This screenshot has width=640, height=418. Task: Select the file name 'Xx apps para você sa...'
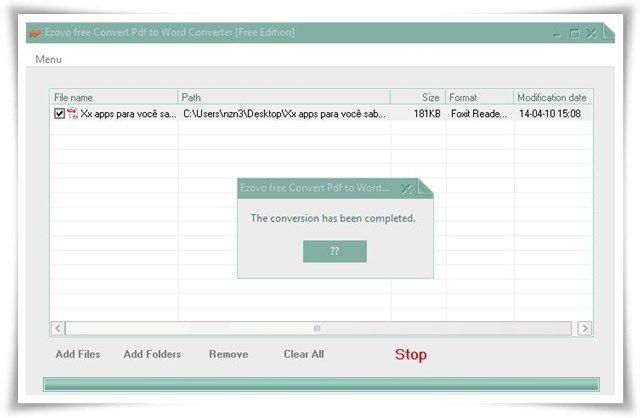[128, 114]
